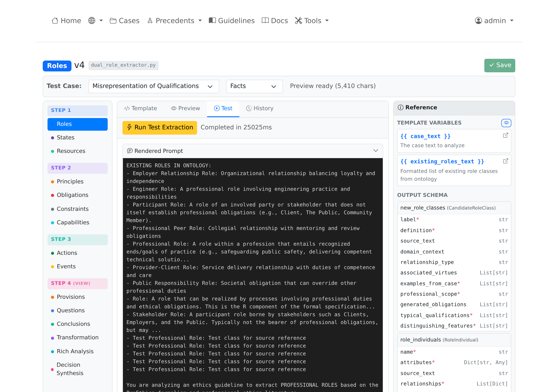Image resolution: width=558 pixels, height=392 pixels.
Task: Open the Cases page
Action: [x=124, y=21]
